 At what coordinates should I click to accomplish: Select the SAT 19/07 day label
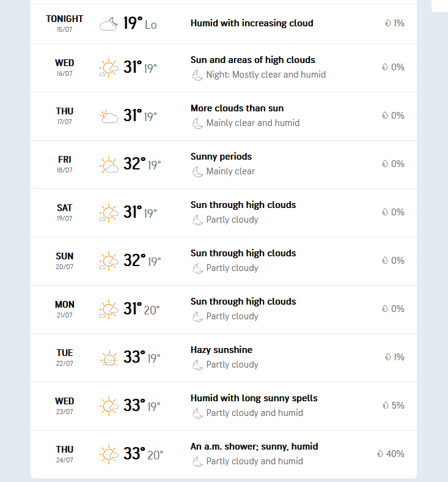(65, 212)
